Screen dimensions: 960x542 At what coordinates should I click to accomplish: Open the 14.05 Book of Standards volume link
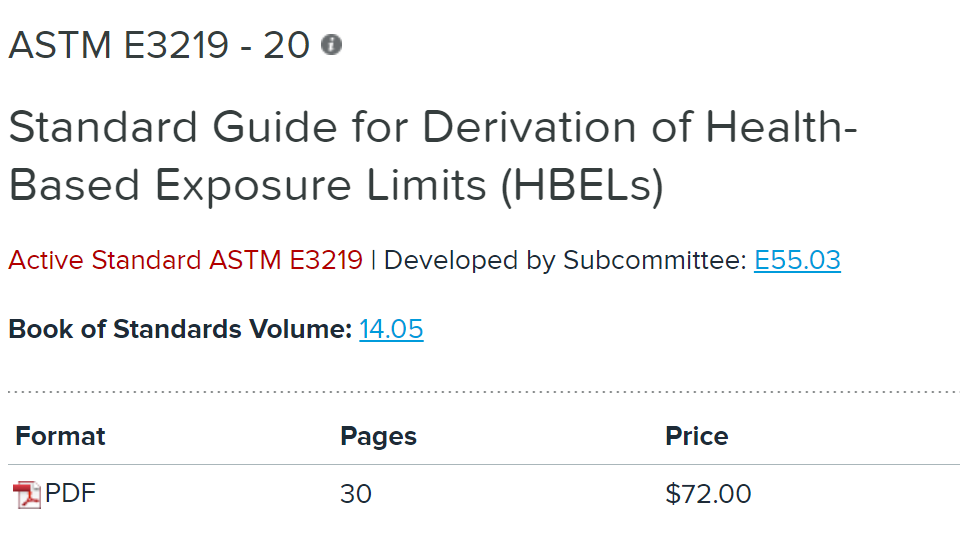(x=391, y=329)
